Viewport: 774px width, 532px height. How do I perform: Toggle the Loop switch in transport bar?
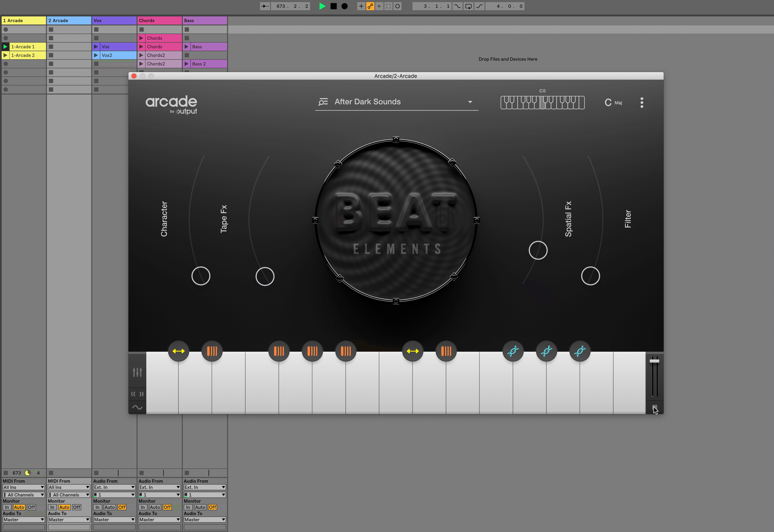tap(468, 6)
